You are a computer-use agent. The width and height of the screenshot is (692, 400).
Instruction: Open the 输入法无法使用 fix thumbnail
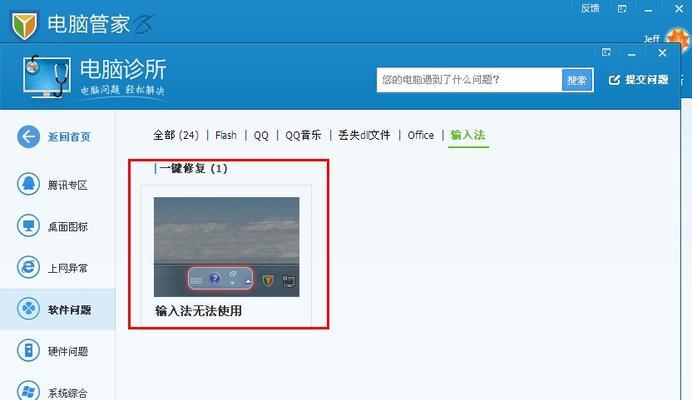point(226,247)
